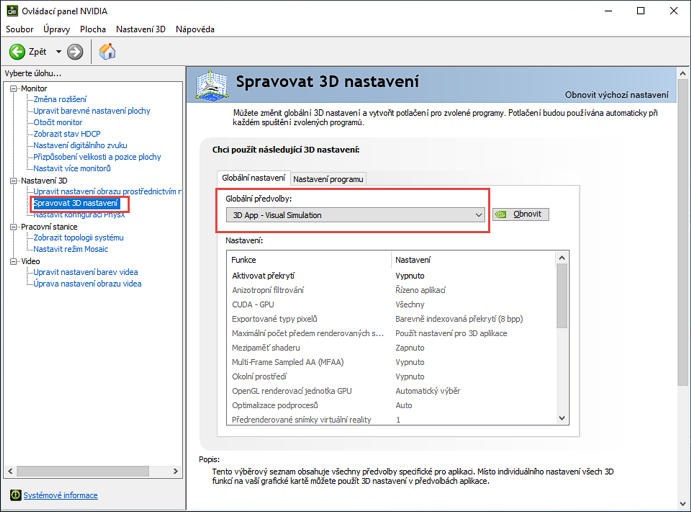Open Nastavení digitálního zvuku task

(x=80, y=145)
